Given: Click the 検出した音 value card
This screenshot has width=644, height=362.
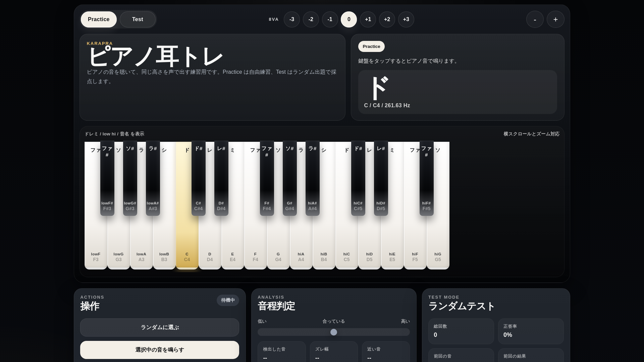Looking at the screenshot, I should click(282, 352).
